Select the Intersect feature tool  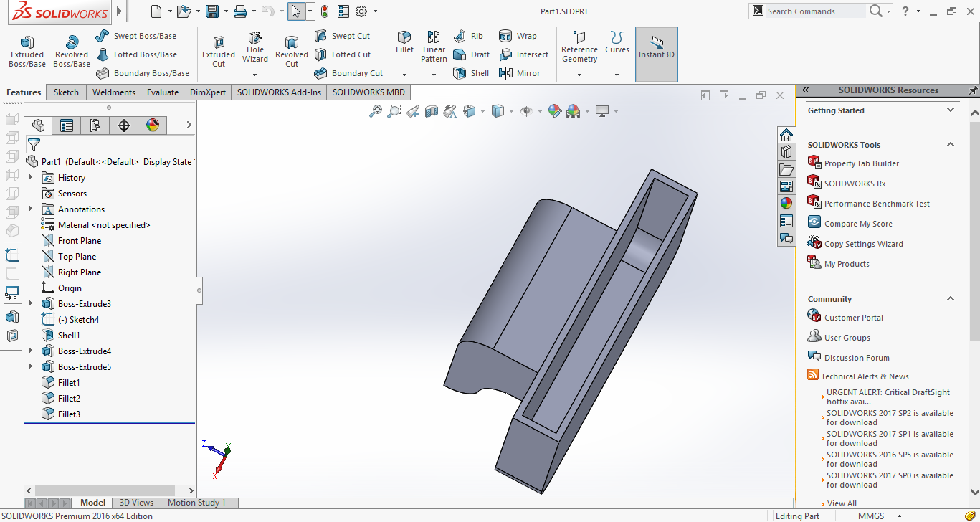(523, 54)
